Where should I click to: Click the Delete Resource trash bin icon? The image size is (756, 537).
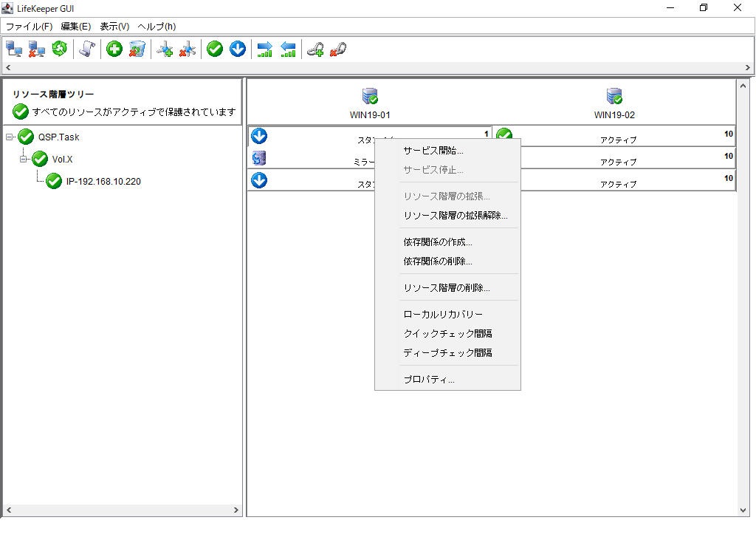pos(137,49)
